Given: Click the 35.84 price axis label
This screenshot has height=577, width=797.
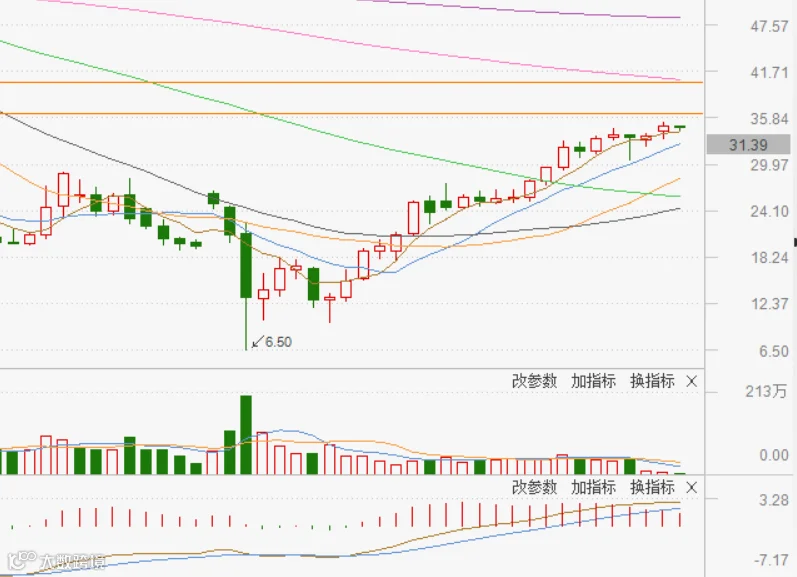Looking at the screenshot, I should click(x=769, y=119).
